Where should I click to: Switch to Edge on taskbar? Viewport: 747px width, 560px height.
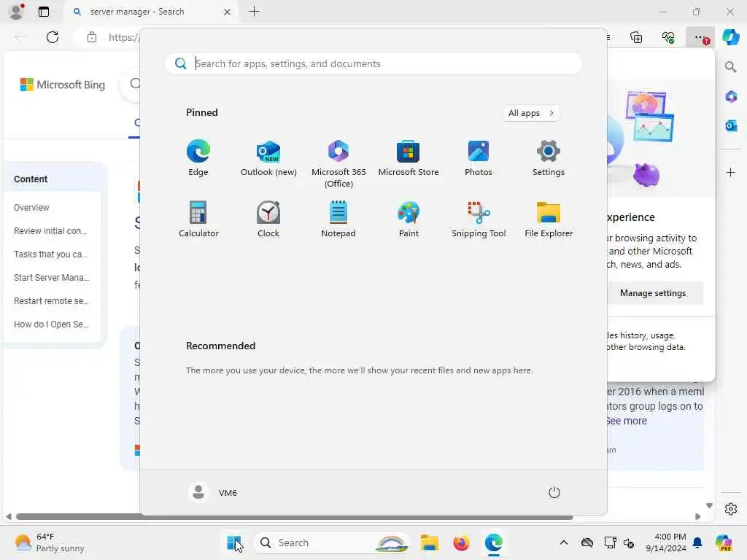[494, 542]
